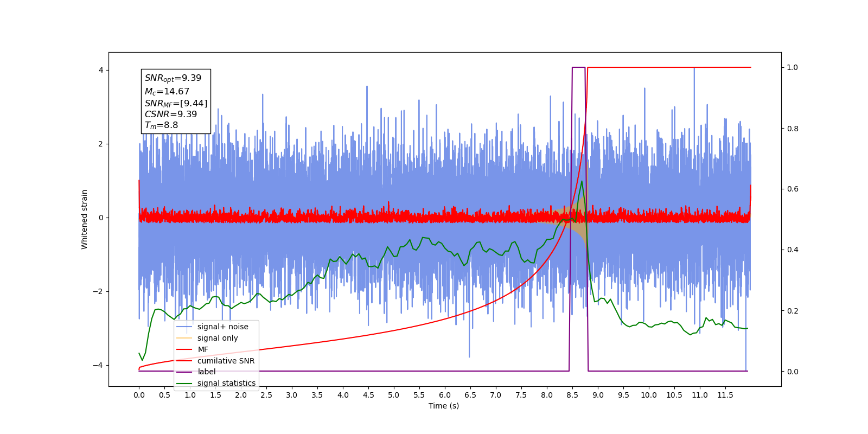Click the CSNR=9.39 annotation text

pos(171,114)
